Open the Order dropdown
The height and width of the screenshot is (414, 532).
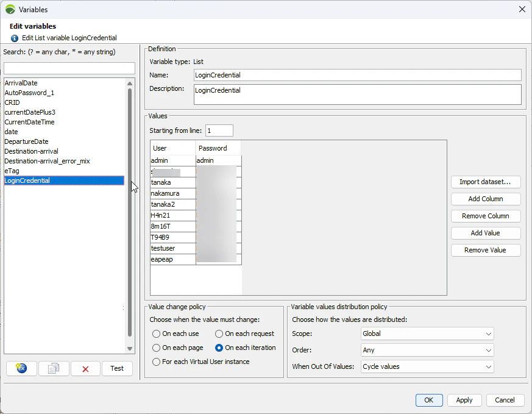point(427,350)
